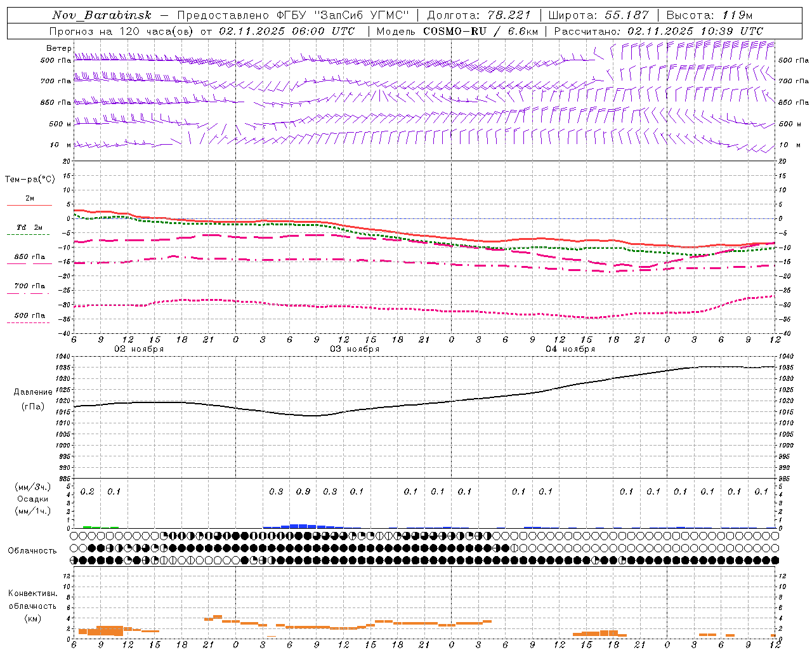Screen dimensions: 812x650
Task: Click the Долгота: 78.221 longitude value
Action: (479, 15)
